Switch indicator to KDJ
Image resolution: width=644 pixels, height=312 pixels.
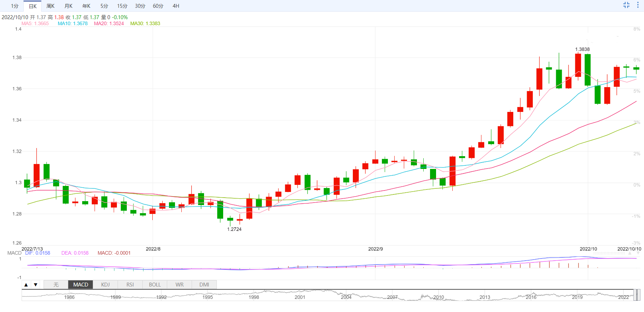pyautogui.click(x=105, y=285)
